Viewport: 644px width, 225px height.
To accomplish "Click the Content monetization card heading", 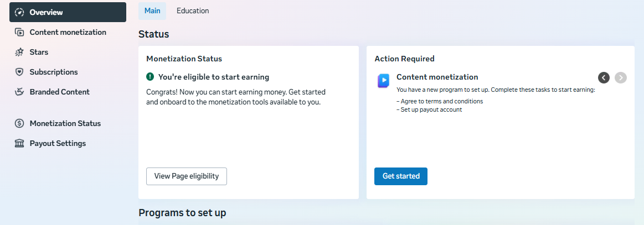I will [437, 77].
